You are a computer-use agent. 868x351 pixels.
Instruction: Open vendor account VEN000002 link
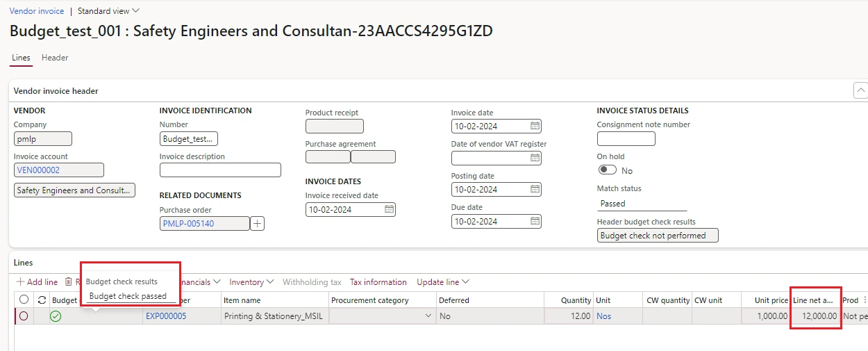[x=38, y=170]
